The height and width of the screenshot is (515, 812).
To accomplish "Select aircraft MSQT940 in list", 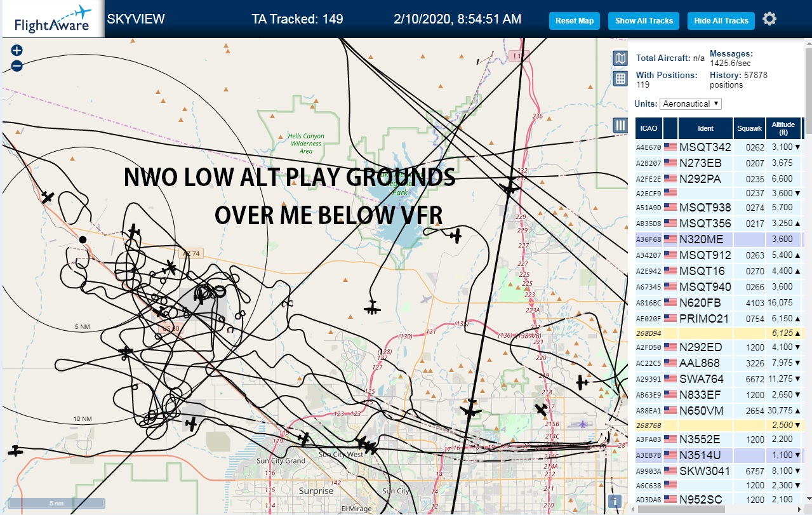I will click(x=719, y=287).
